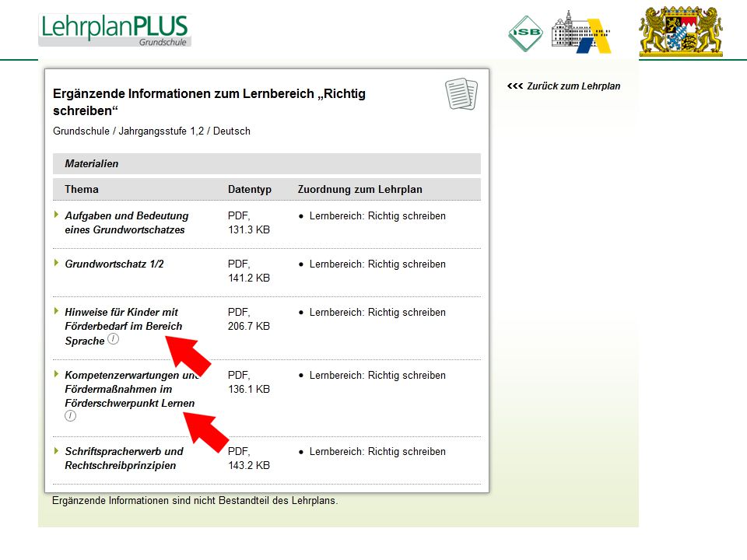Click the 'Zuordnung zum Lehrplan' column header
The width and height of the screenshot is (747, 560).
360,190
